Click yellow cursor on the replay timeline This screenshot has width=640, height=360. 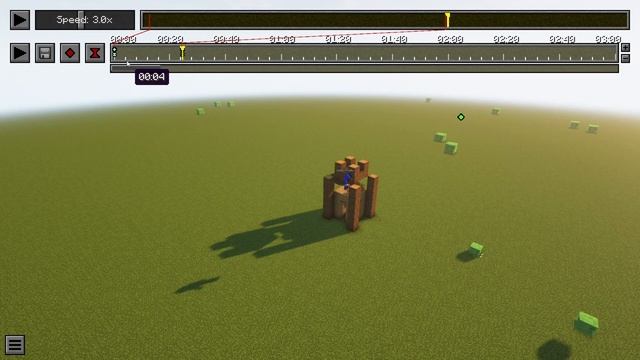[x=447, y=20]
